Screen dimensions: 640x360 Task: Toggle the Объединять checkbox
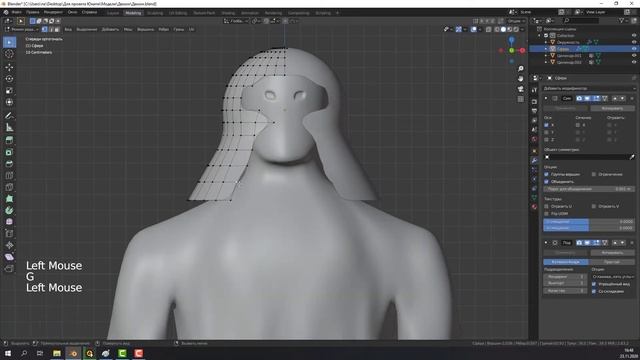pyautogui.click(x=546, y=182)
